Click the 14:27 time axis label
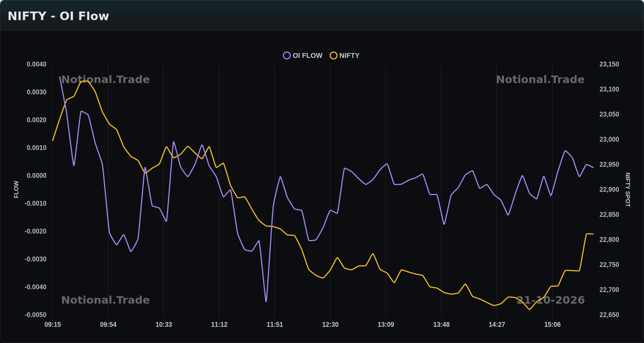 click(x=497, y=325)
